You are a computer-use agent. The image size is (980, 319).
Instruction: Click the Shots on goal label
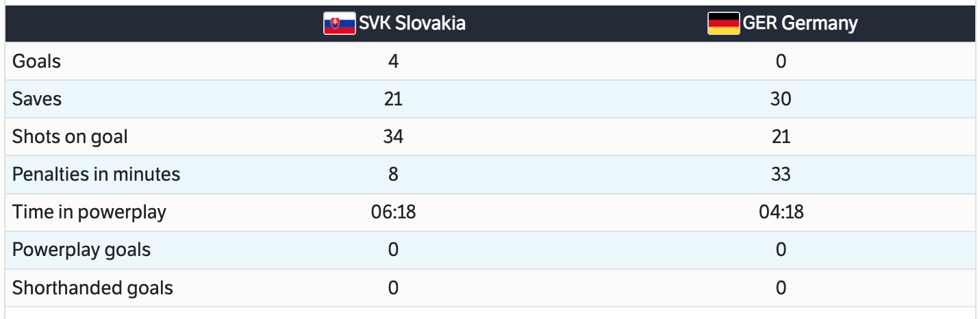click(70, 137)
